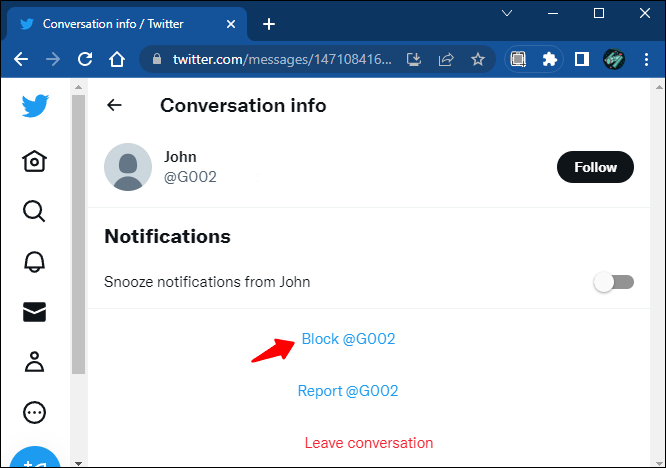Open the Home icon in Twitter sidebar
Image resolution: width=666 pixels, height=468 pixels.
pyautogui.click(x=34, y=161)
